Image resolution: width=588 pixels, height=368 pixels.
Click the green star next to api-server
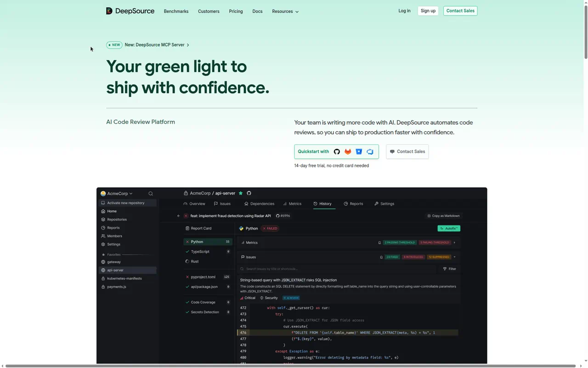click(241, 193)
